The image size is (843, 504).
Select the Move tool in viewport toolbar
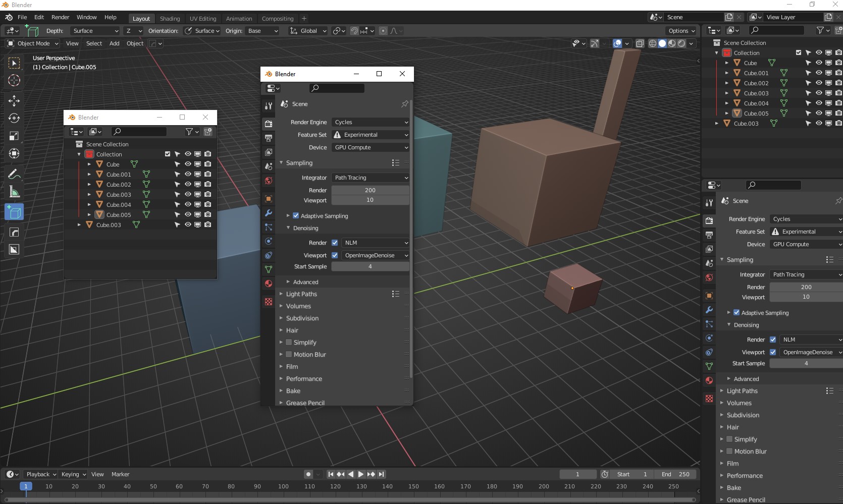point(14,100)
